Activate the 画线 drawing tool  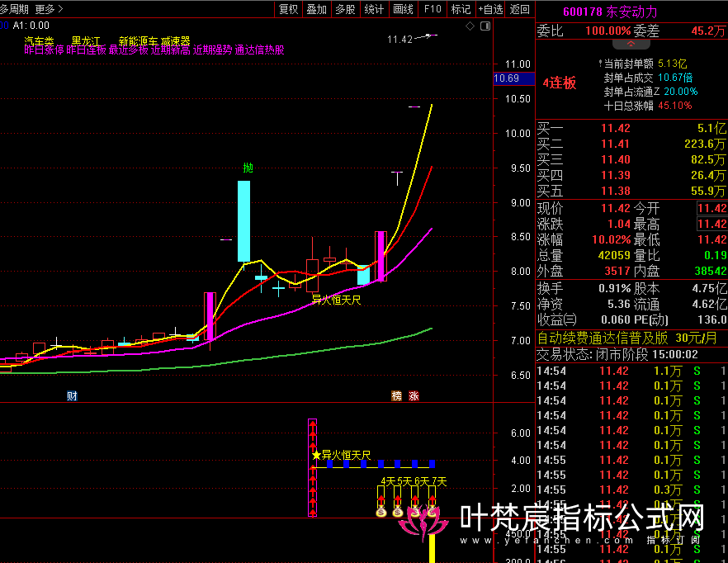403,9
